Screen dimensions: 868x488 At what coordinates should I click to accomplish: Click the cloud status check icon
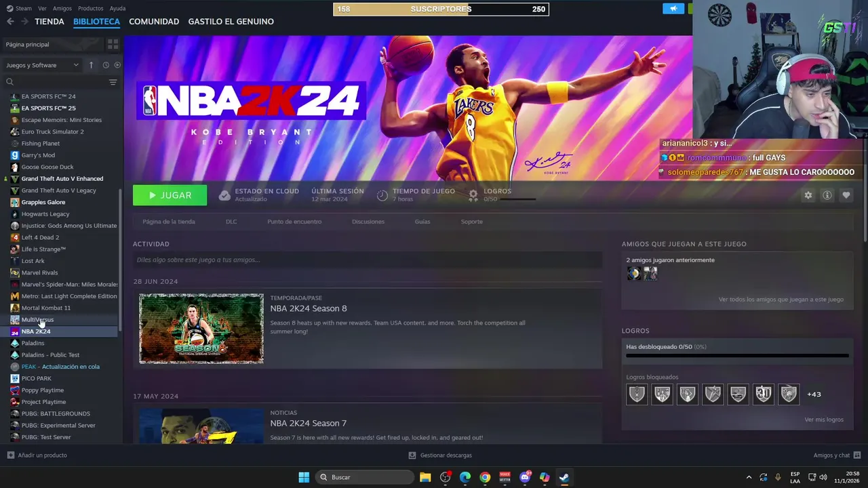[x=224, y=195]
